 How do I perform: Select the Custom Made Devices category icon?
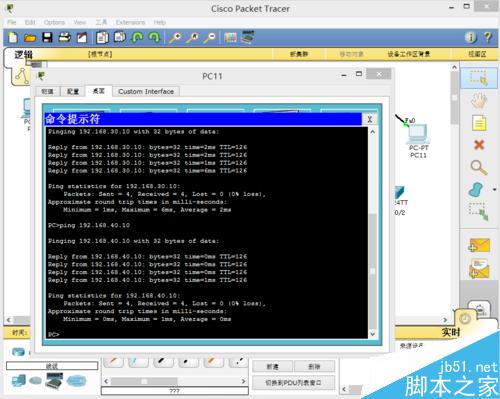tap(54, 381)
